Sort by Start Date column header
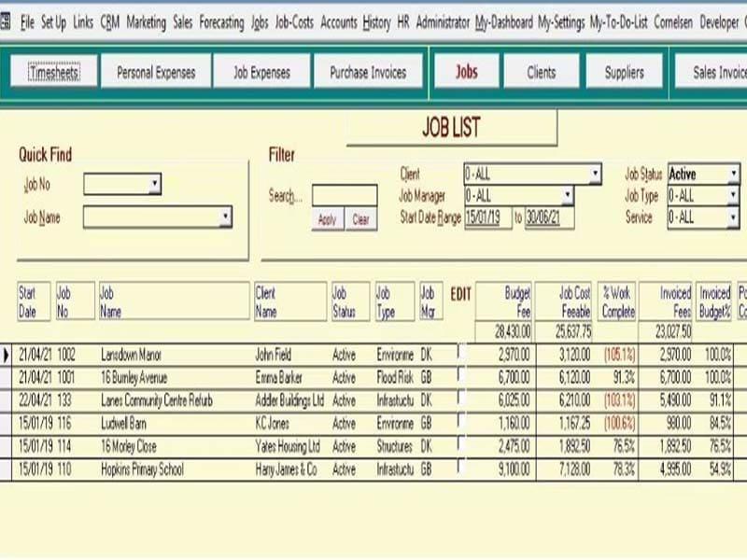The image size is (747, 560). [34, 301]
